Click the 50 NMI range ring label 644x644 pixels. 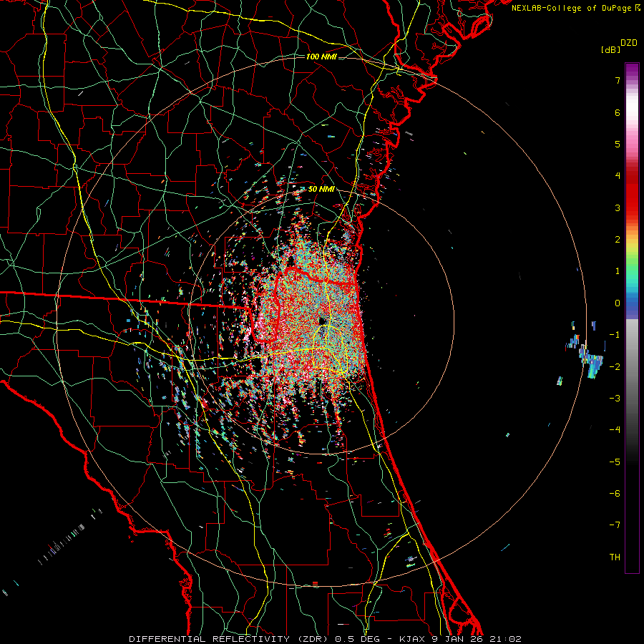[x=321, y=190]
